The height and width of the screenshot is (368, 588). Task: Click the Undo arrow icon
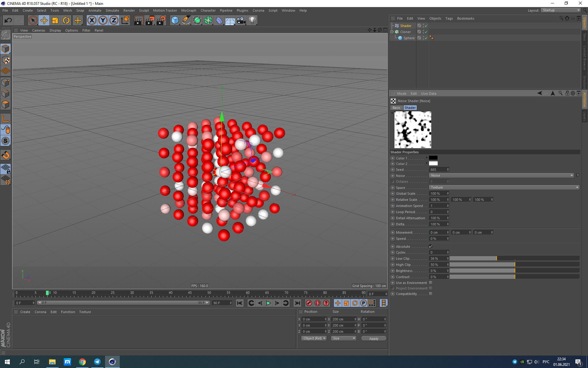[8, 21]
